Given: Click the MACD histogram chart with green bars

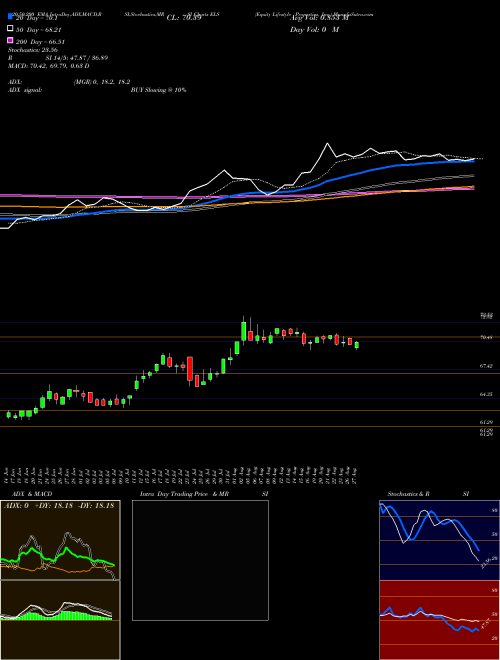Looking at the screenshot, I should coord(60,620).
